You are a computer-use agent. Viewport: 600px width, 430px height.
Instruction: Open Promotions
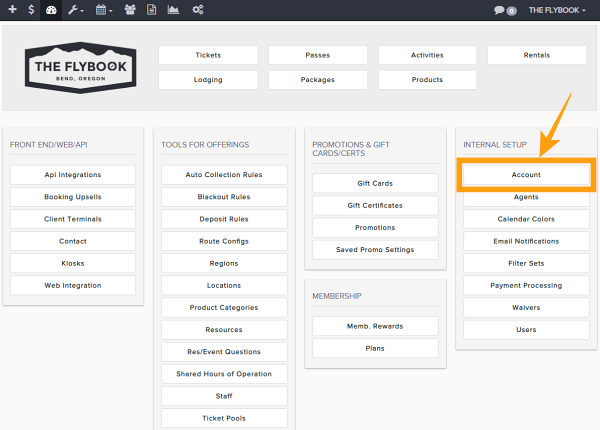click(375, 228)
